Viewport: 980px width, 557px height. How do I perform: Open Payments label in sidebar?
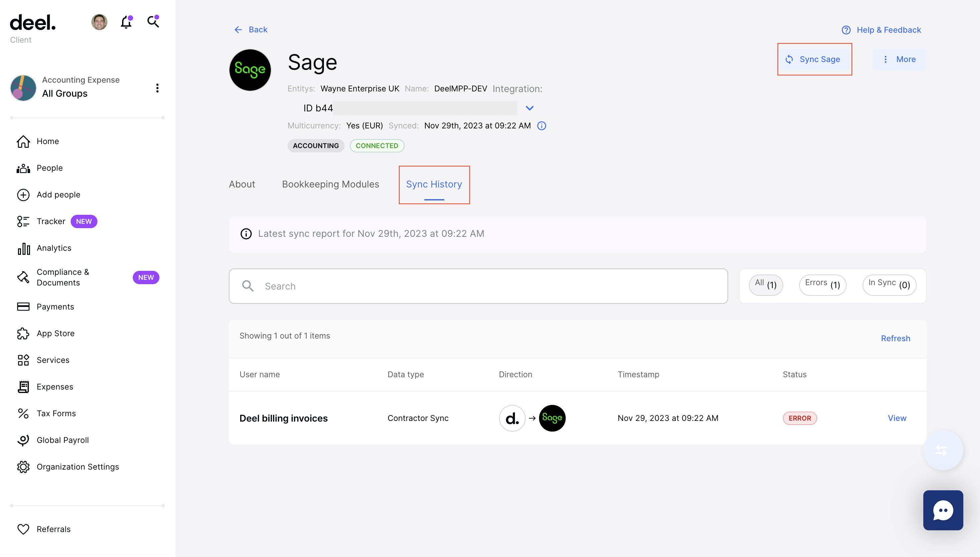click(x=55, y=307)
